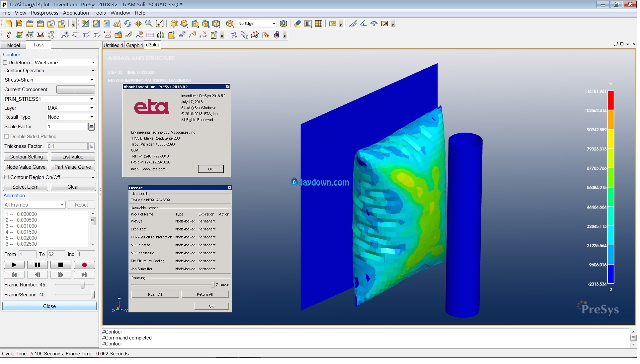Click the Part Value Curve button
640x364 pixels.
point(73,167)
